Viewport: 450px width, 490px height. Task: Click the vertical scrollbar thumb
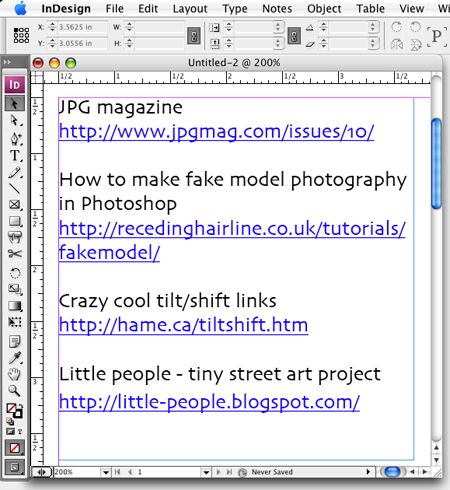click(436, 164)
